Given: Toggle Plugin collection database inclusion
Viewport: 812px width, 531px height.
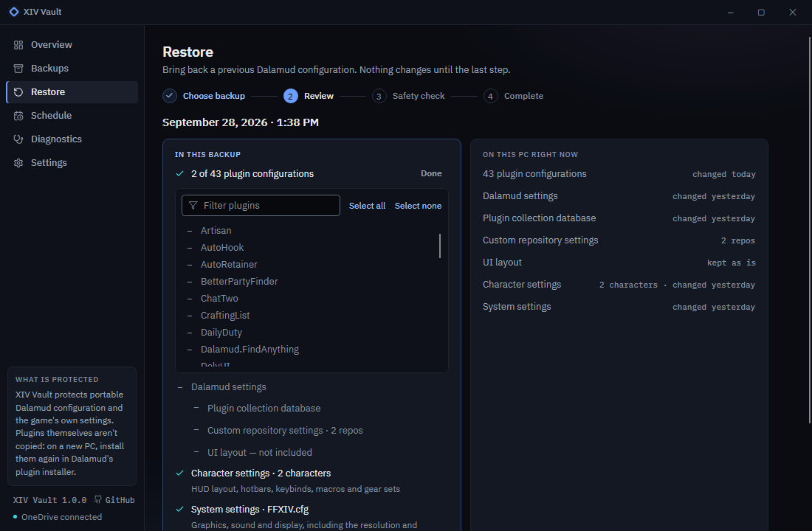Looking at the screenshot, I should 196,408.
